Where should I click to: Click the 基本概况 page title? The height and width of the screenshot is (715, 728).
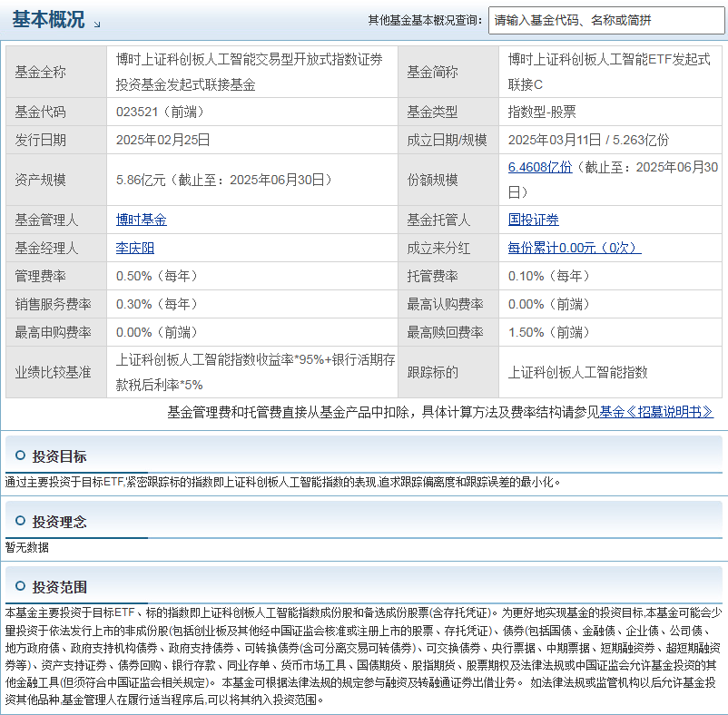tap(48, 19)
